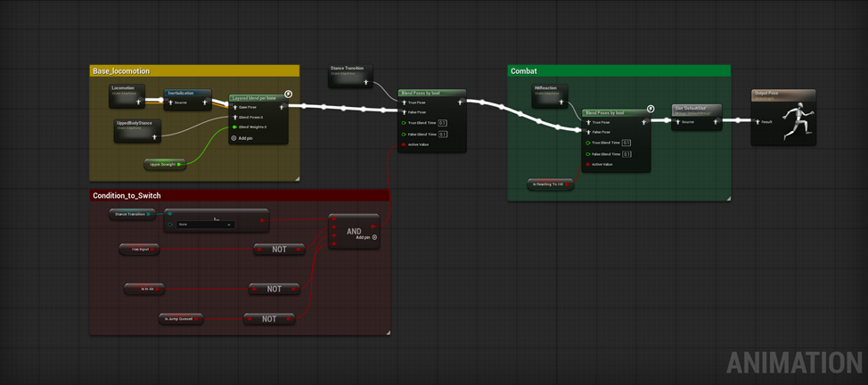Edit True Blend Time value in Combat group
Screen dimensions: 868x385
(x=626, y=143)
